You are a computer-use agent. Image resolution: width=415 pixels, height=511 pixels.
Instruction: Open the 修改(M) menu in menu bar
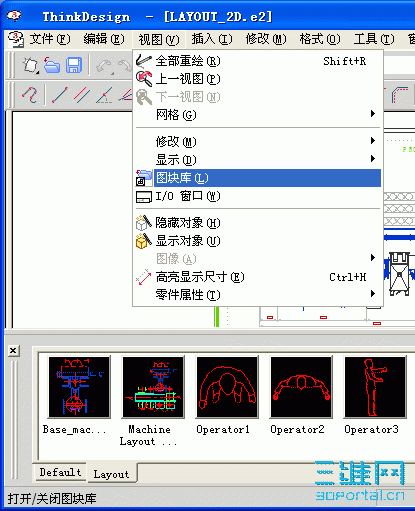pyautogui.click(x=266, y=39)
